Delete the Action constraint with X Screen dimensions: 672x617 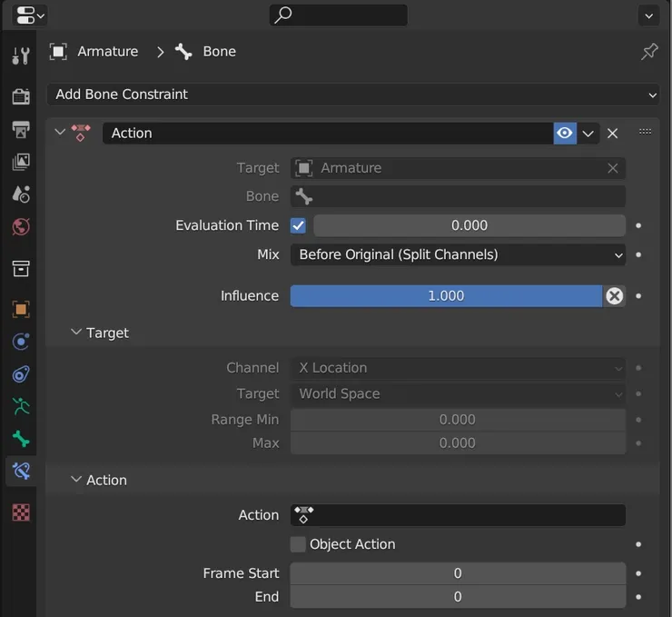(613, 134)
